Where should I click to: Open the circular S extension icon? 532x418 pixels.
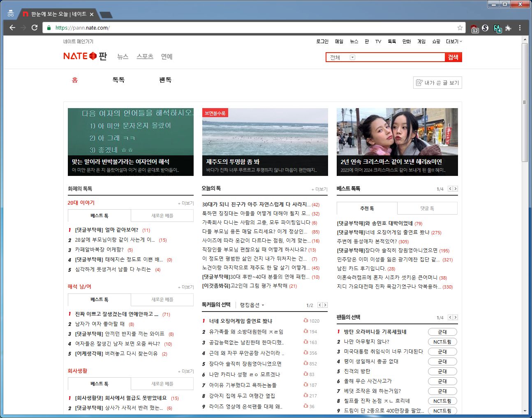tap(485, 28)
